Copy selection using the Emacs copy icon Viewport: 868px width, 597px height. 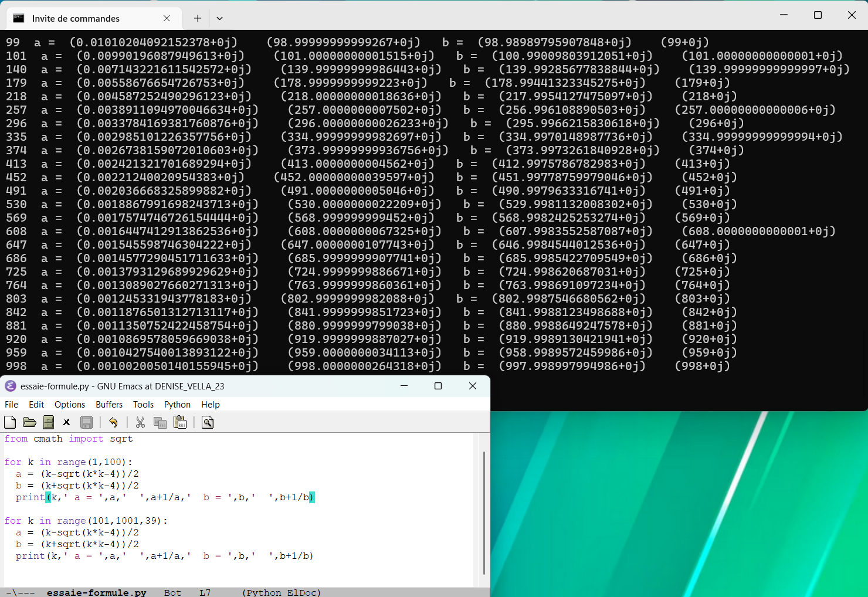click(x=160, y=422)
